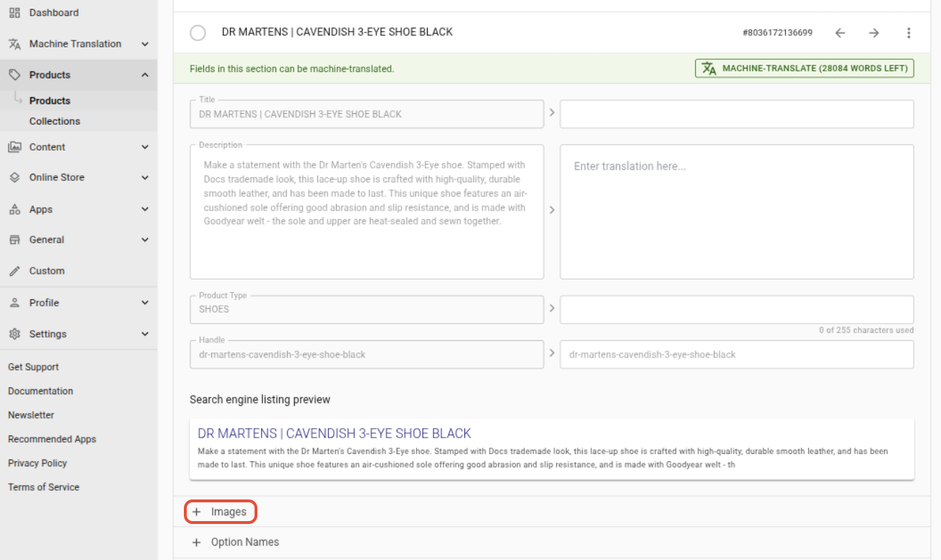941x560 pixels.
Task: Go to next product with right arrow
Action: coord(874,32)
